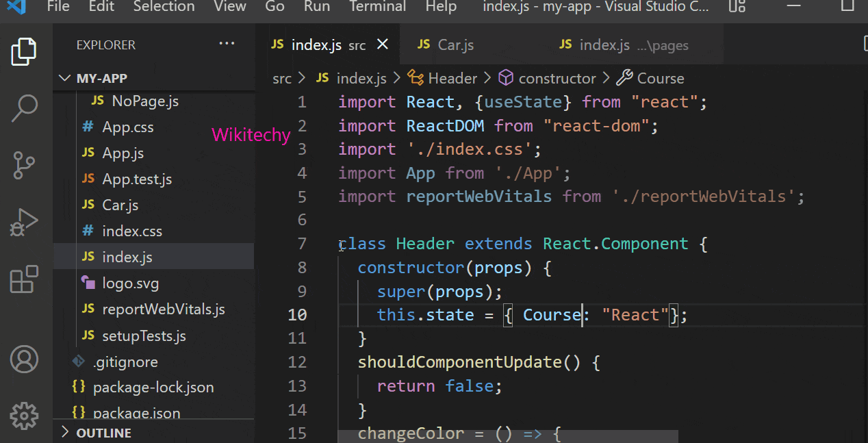This screenshot has height=443, width=868.
Task: Open the Extensions view icon
Action: (24, 279)
